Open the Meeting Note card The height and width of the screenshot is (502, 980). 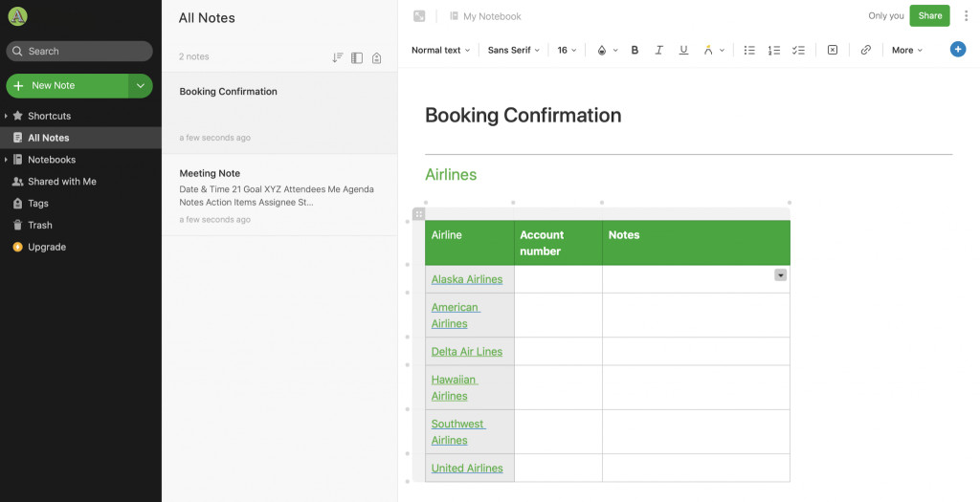(x=279, y=195)
